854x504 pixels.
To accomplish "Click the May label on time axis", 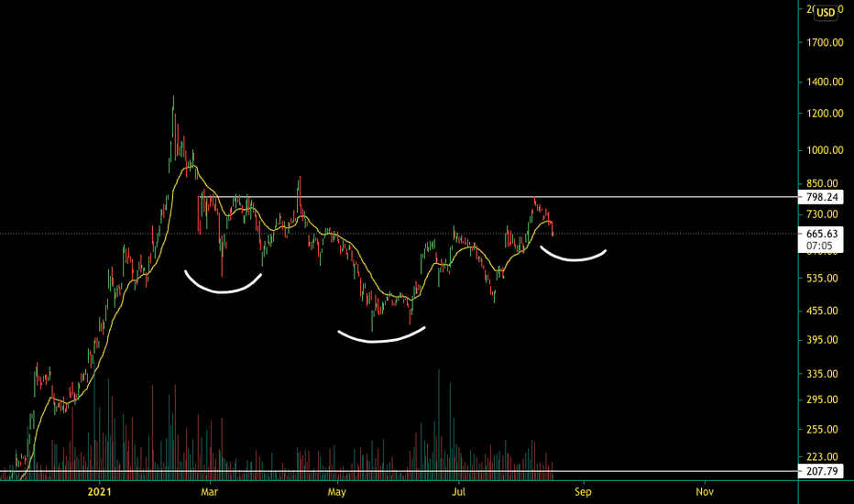I will coord(336,492).
